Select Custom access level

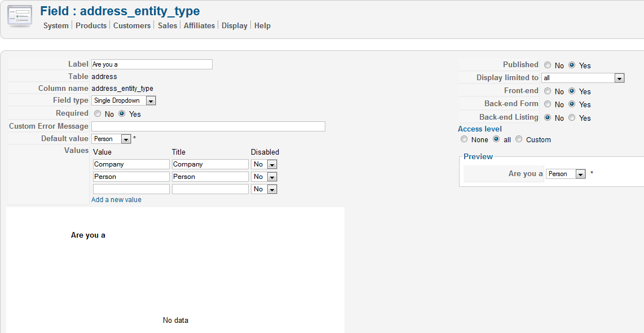click(519, 139)
